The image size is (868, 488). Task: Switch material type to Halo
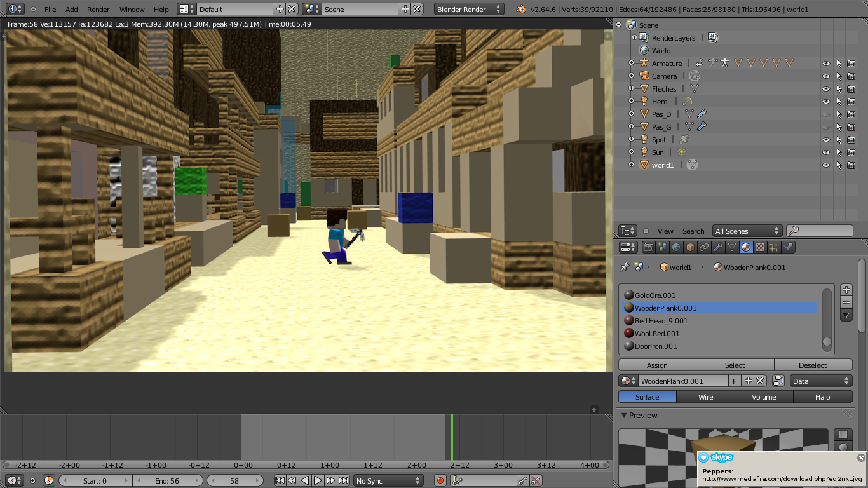coord(823,396)
